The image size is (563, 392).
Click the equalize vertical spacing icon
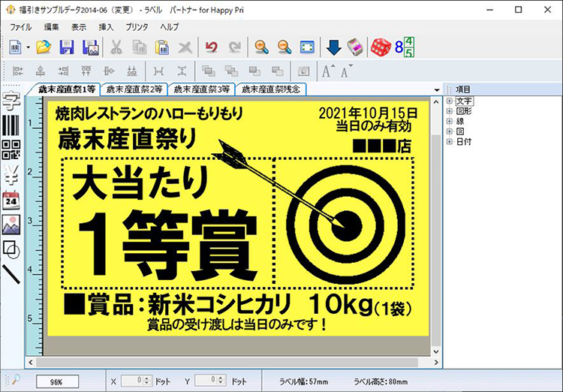coord(182,71)
